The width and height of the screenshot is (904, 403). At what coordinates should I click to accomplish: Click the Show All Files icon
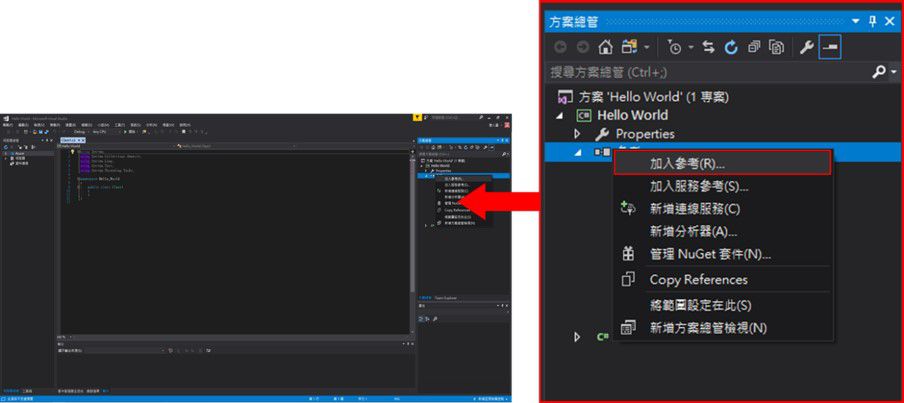coord(777,48)
